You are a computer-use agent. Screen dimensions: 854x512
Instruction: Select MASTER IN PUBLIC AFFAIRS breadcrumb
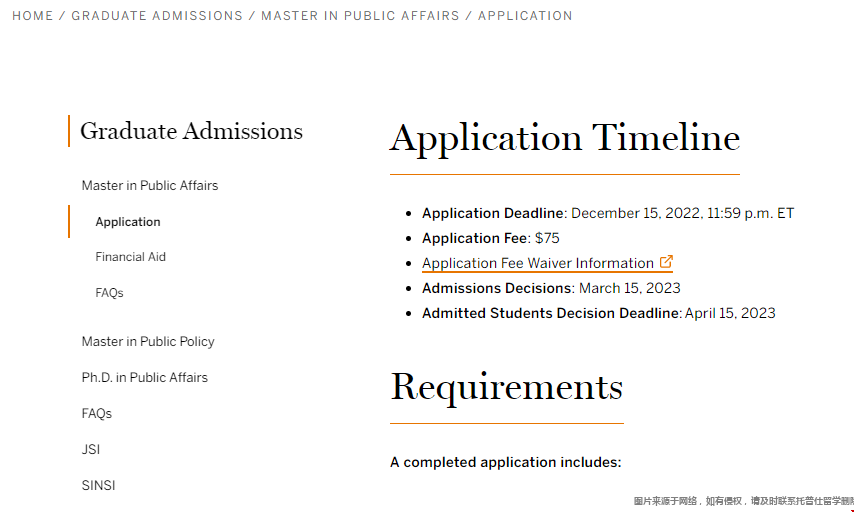(360, 16)
